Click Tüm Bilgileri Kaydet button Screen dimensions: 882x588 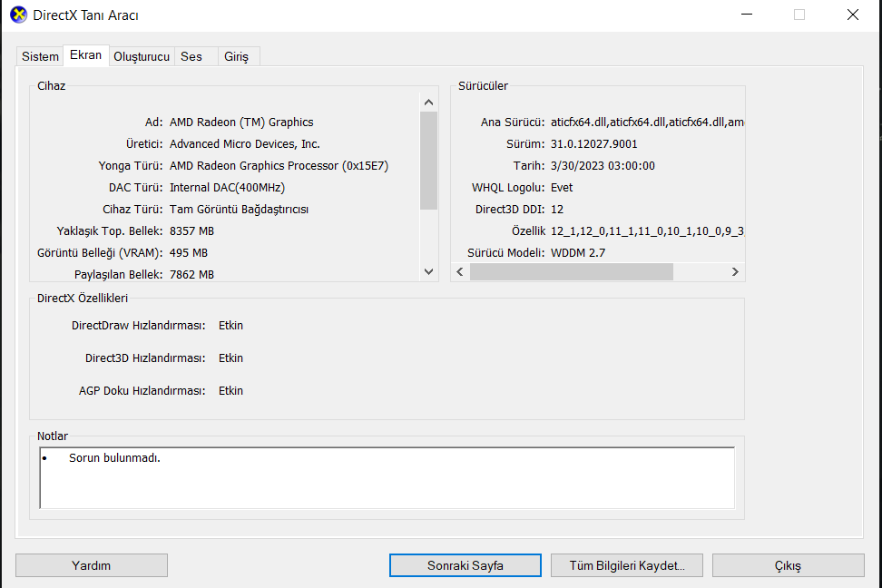(x=627, y=565)
